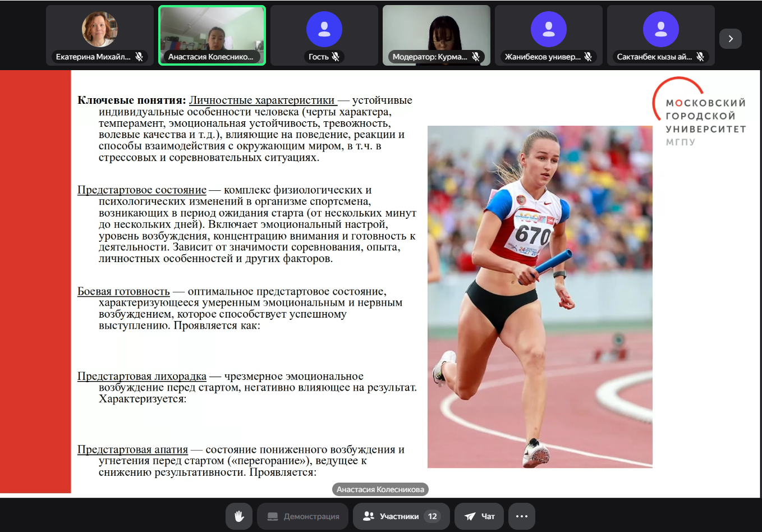Click the runner photo in shared slide
762x532 pixels.
click(540, 296)
